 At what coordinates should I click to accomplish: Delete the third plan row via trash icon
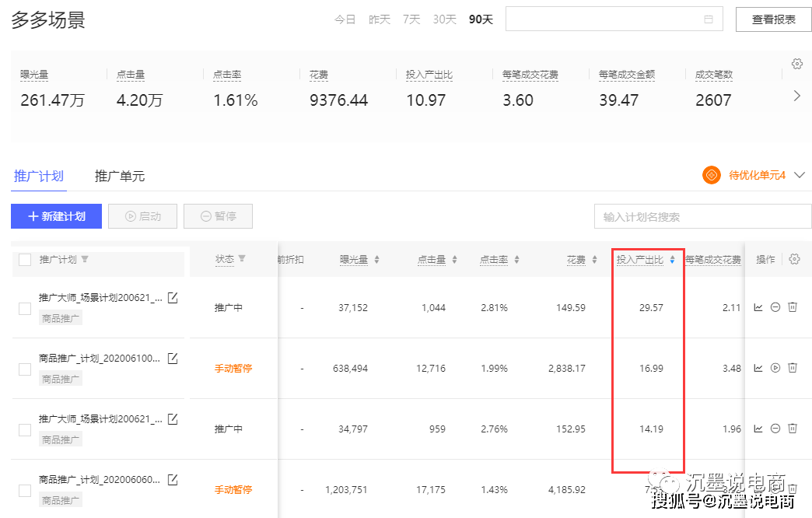pos(793,429)
